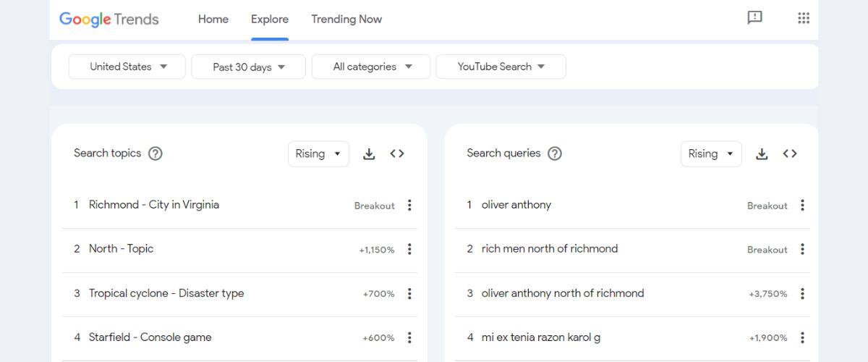Open the Google Trends logo link
Image resolution: width=868 pixels, height=362 pixels.
[109, 20]
